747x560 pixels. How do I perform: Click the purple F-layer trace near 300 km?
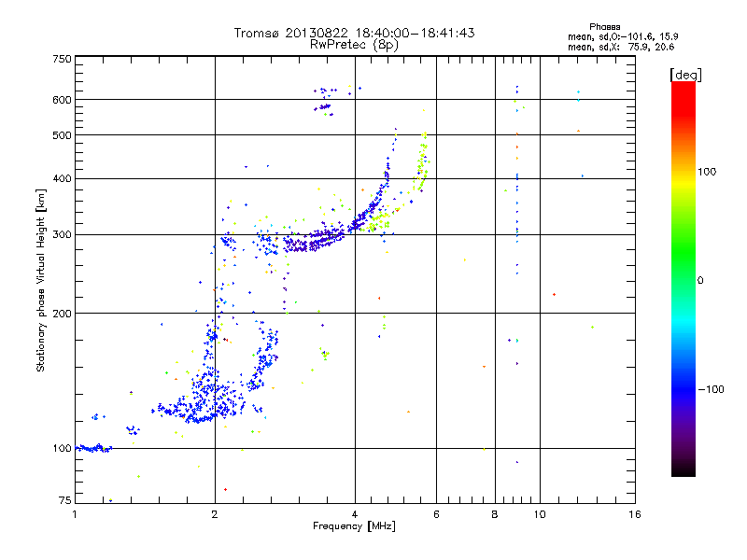pyautogui.click(x=315, y=240)
